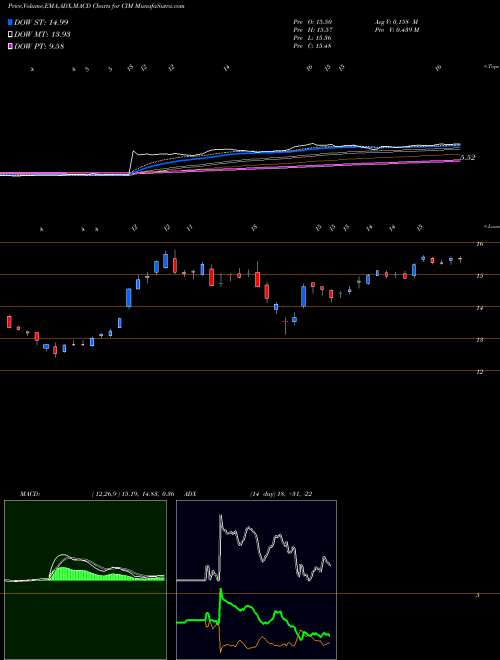The image size is (500, 660).
Task: Click the Pre O previous open value
Action: pyautogui.click(x=314, y=21)
